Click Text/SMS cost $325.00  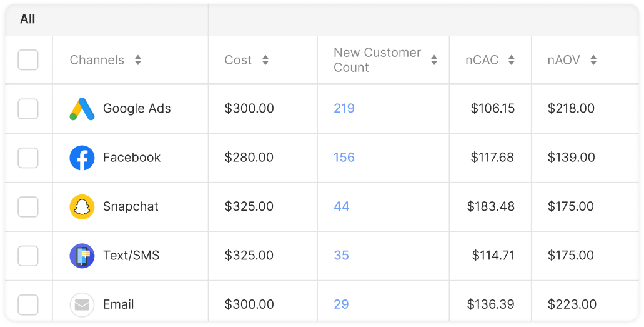pos(249,255)
